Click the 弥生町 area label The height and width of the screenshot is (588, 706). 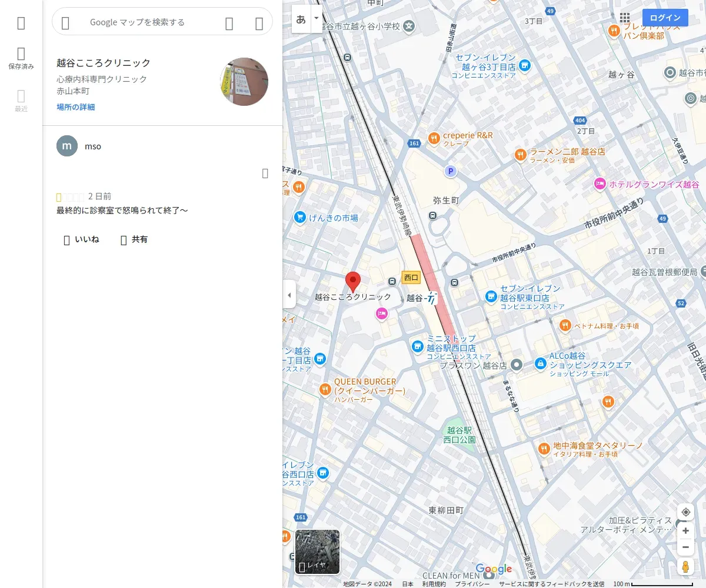click(x=445, y=201)
